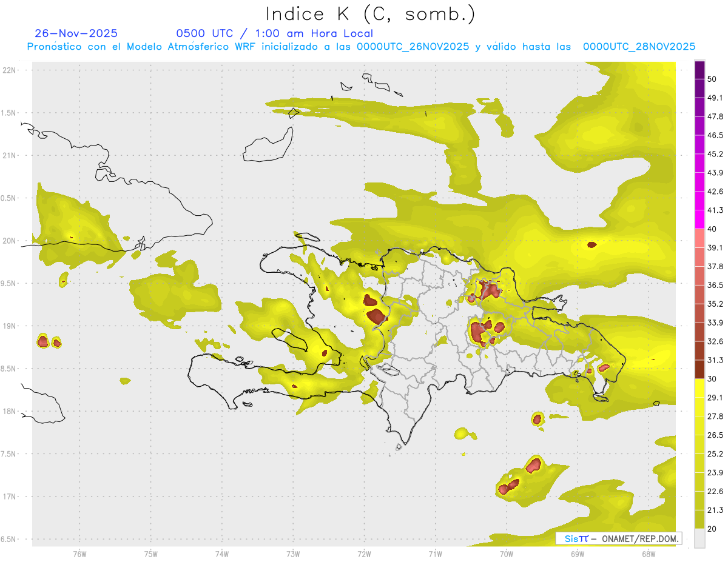Viewport: 728px width, 562px height.
Task: Click the '20N' latitude axis label
Action: 10,241
